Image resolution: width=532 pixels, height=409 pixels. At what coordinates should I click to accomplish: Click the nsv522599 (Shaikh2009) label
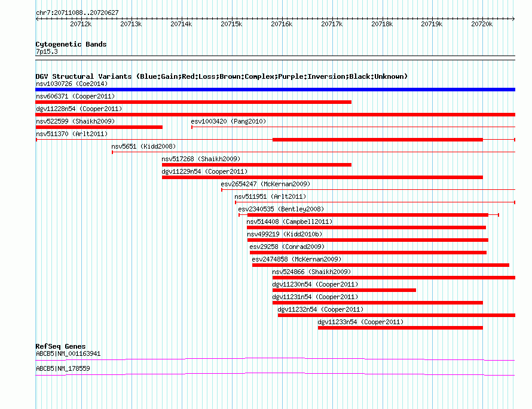pyautogui.click(x=75, y=121)
